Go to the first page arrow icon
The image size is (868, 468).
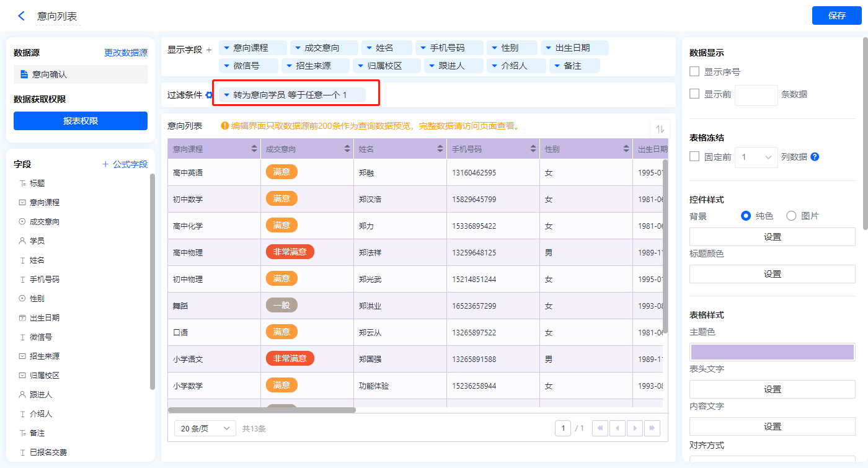point(600,428)
